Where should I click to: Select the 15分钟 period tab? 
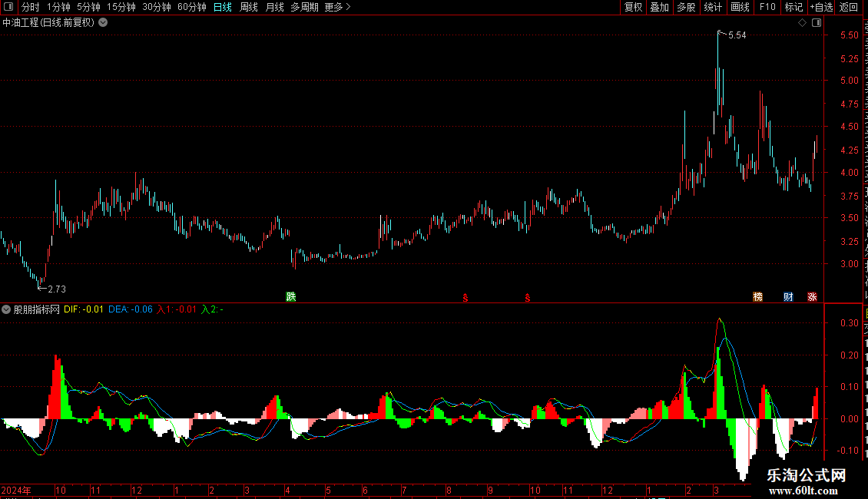[121, 7]
